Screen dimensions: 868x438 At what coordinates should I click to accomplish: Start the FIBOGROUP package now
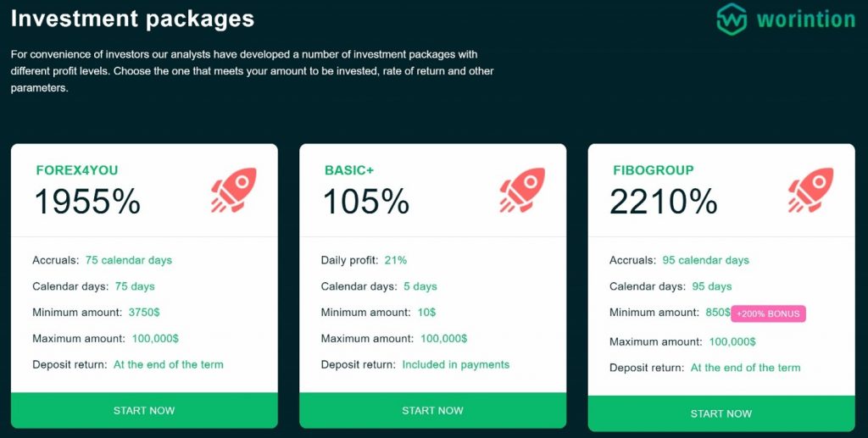(721, 413)
